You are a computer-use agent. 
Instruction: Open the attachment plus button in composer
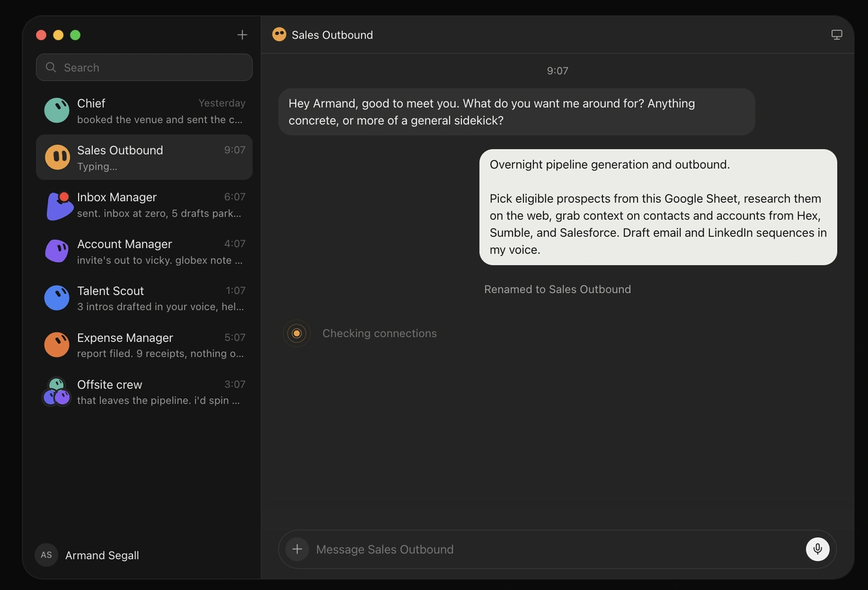point(297,549)
